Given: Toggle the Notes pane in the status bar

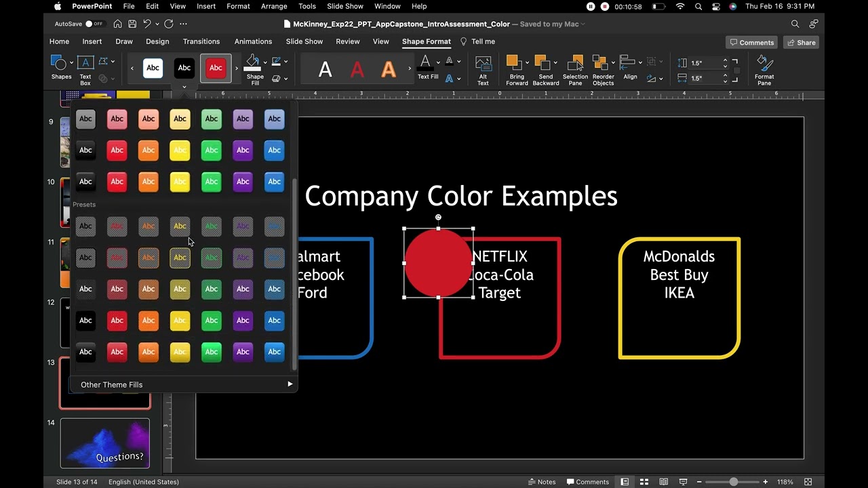Looking at the screenshot, I should point(542,482).
